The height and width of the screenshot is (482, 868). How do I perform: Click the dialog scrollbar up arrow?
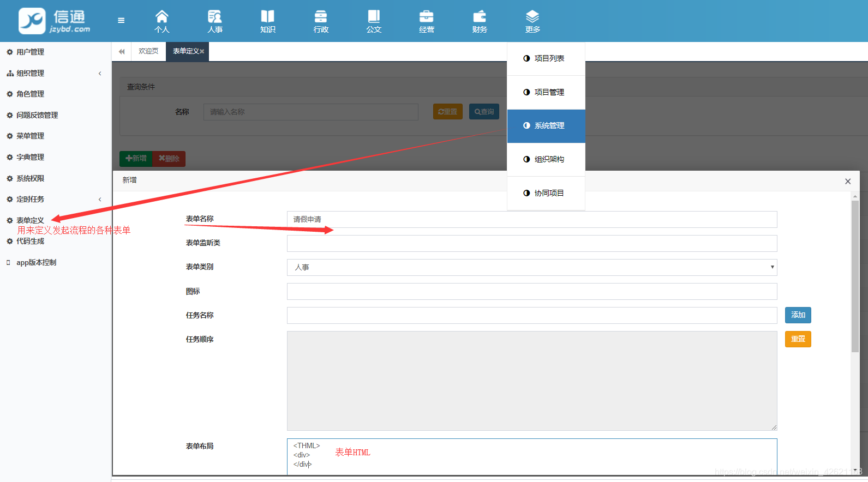tap(855, 196)
